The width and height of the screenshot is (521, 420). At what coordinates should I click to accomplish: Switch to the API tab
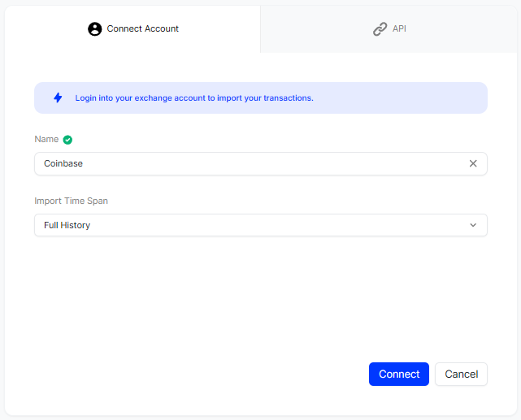tap(389, 29)
